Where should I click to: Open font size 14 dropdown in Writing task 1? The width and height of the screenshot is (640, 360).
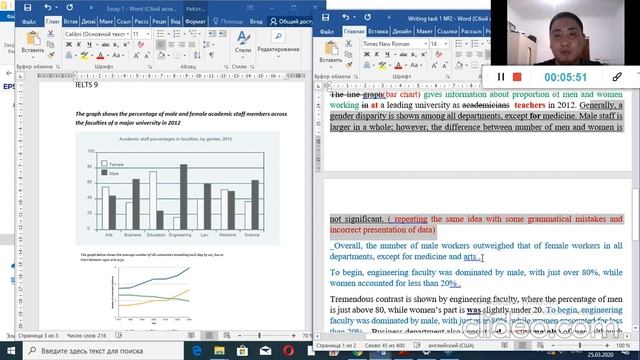[446, 44]
